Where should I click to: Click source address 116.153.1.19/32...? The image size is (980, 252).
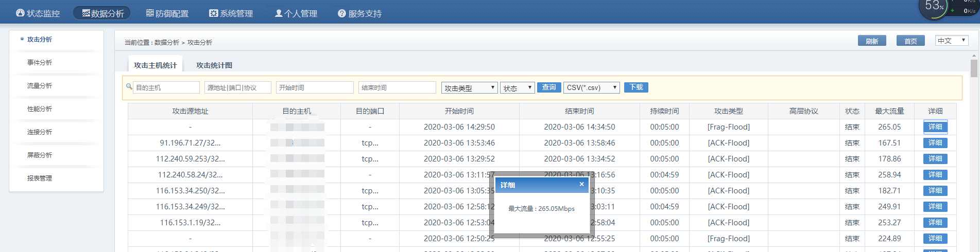pyautogui.click(x=190, y=223)
